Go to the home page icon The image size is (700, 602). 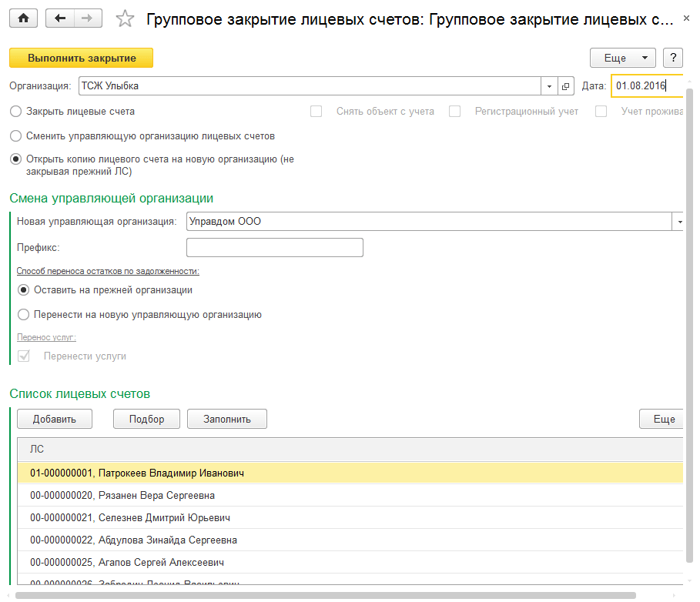[23, 18]
